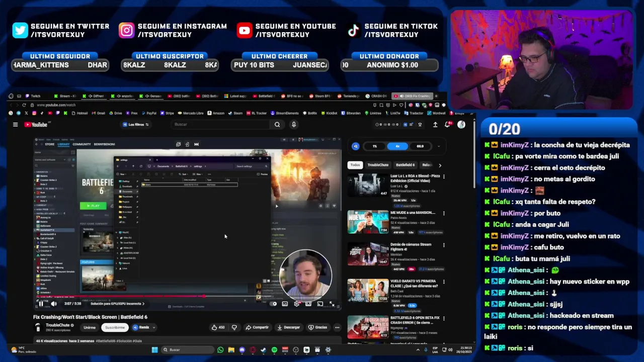644x362 pixels.
Task: Open the YouTube account avatar menu
Action: click(461, 125)
